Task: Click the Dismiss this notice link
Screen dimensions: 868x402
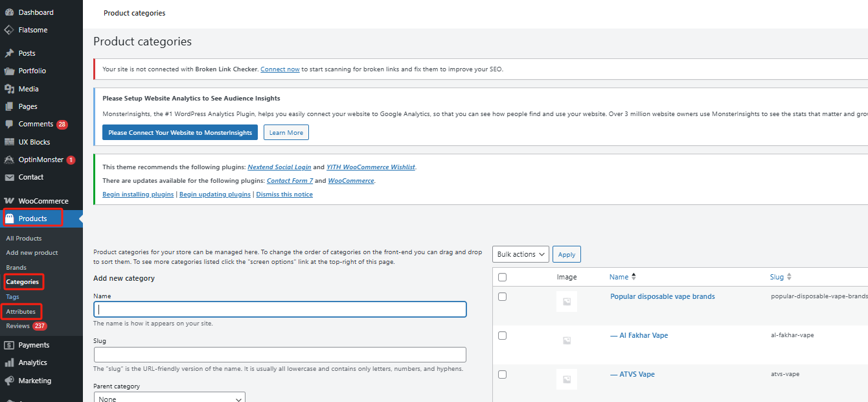Action: 284,195
